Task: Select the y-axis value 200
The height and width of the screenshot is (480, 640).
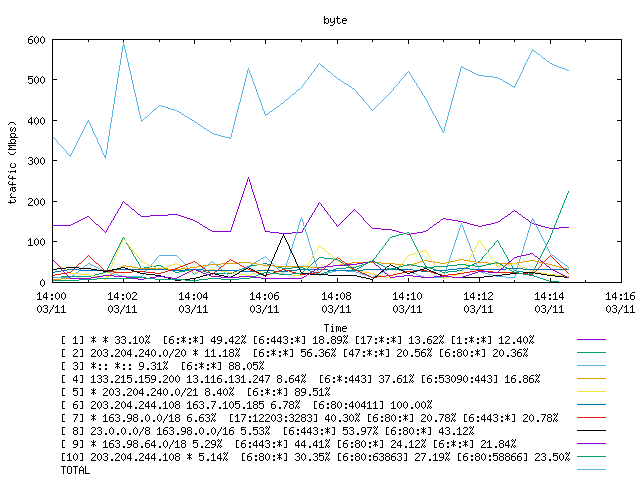Action: click(x=36, y=202)
